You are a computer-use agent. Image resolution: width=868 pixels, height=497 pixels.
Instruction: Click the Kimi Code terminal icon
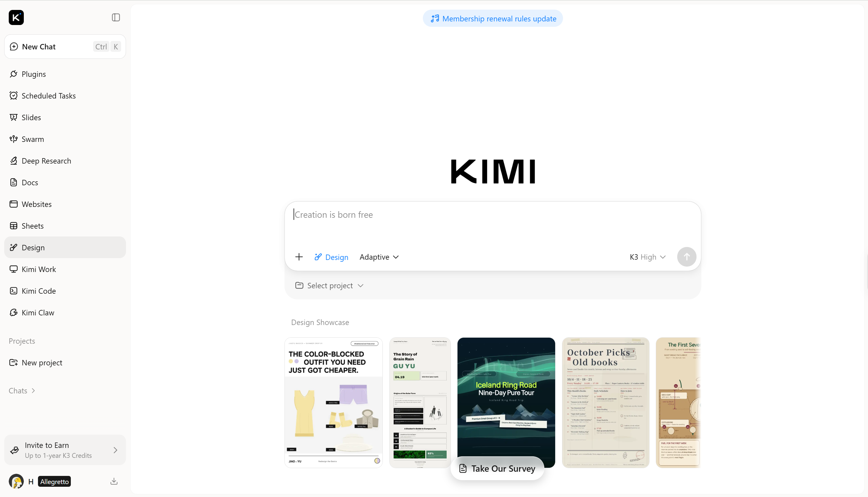coord(14,291)
